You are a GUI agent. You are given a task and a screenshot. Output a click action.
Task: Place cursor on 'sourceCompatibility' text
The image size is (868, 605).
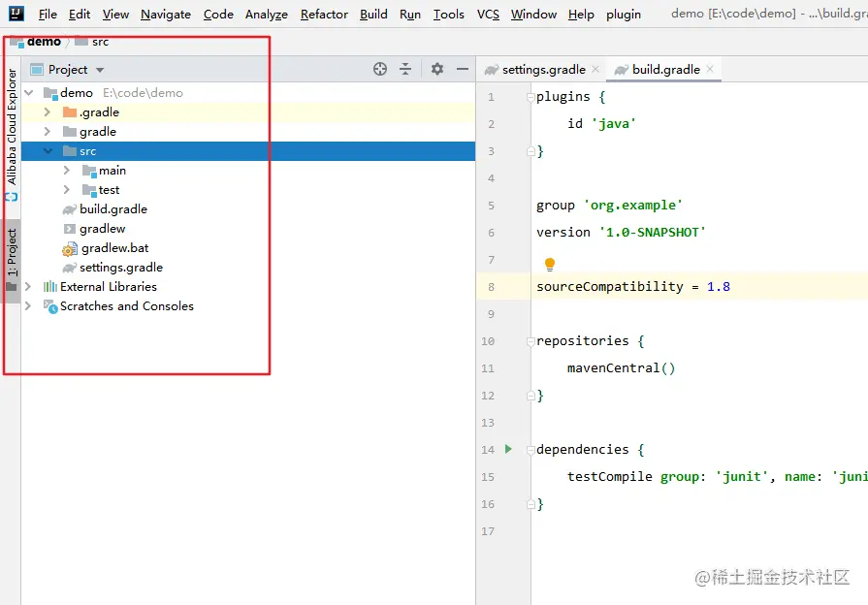[x=609, y=287]
